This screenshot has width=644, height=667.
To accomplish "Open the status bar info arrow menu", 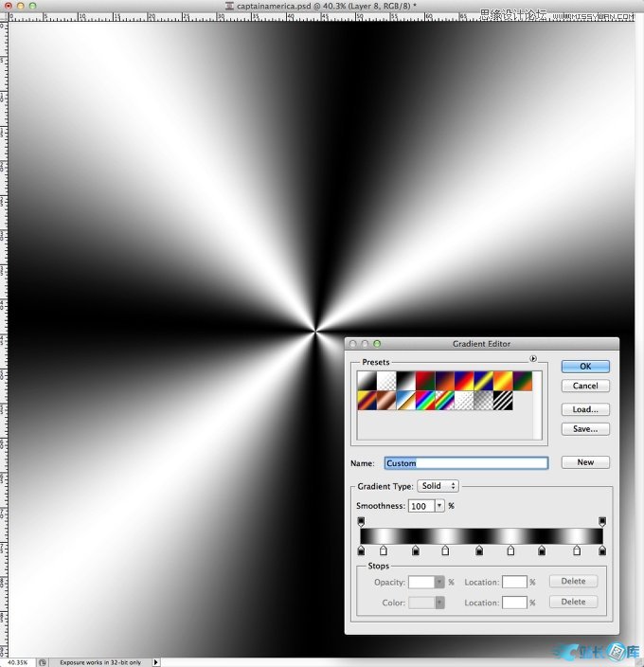I will tap(156, 662).
